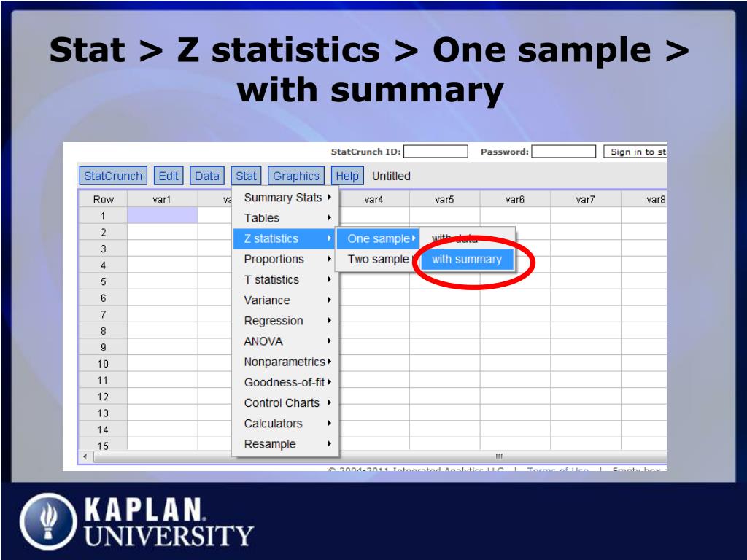Image resolution: width=747 pixels, height=560 pixels.
Task: Open the Data menu
Action: pyautogui.click(x=206, y=176)
